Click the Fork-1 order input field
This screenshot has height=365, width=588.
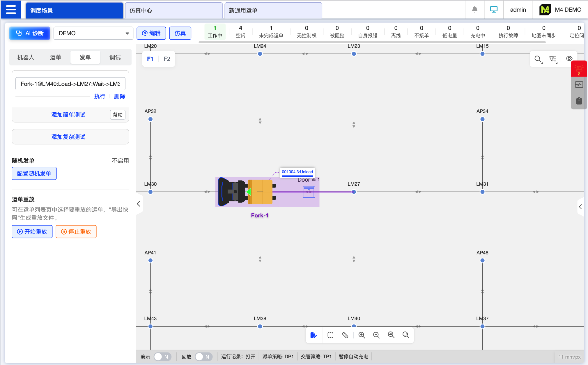point(70,84)
